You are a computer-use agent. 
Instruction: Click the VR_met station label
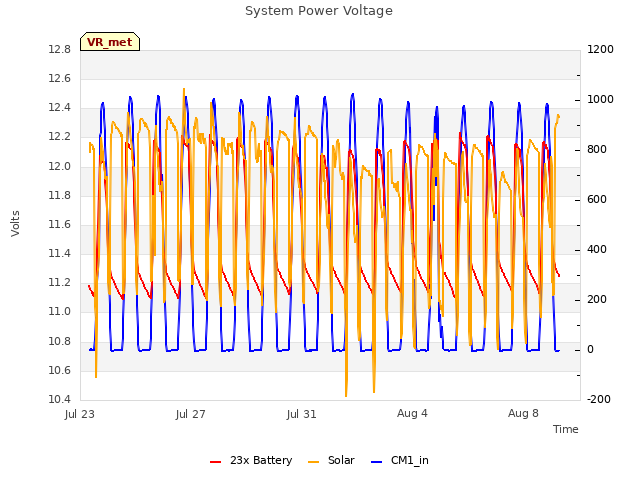click(110, 42)
